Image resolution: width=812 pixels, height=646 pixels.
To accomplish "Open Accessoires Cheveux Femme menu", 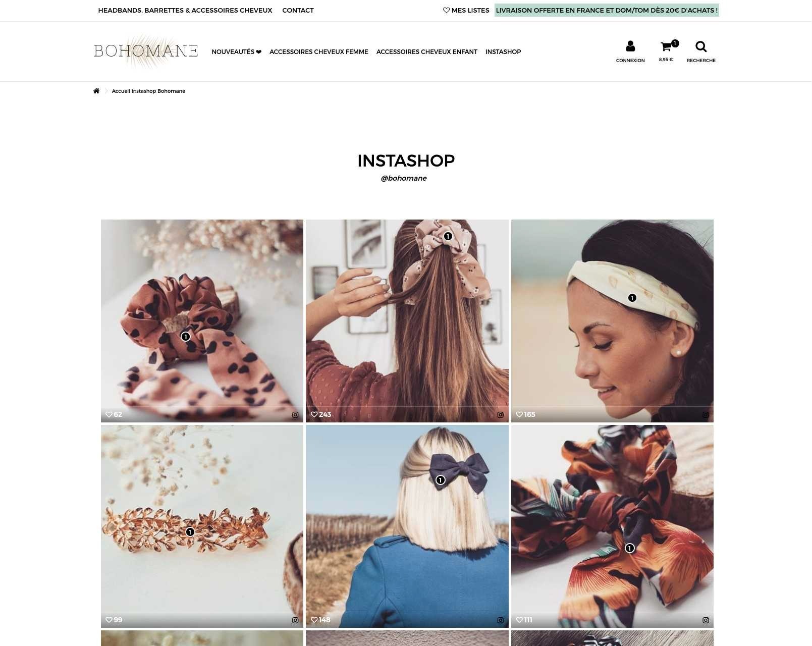I will 319,51.
